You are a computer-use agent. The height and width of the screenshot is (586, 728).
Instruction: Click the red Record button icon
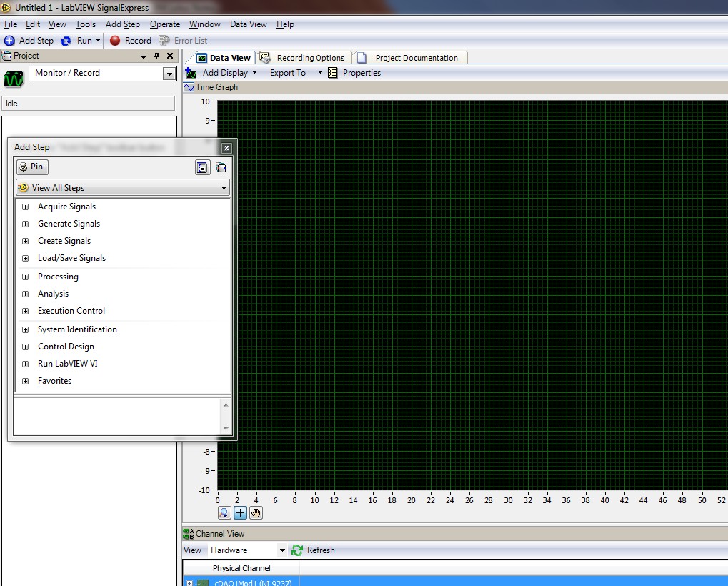(115, 41)
